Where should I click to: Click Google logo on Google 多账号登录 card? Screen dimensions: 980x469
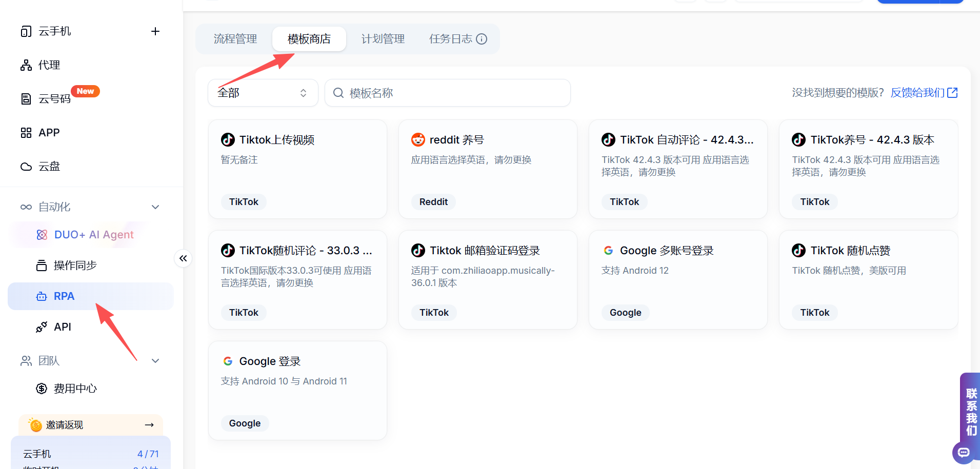tap(609, 250)
